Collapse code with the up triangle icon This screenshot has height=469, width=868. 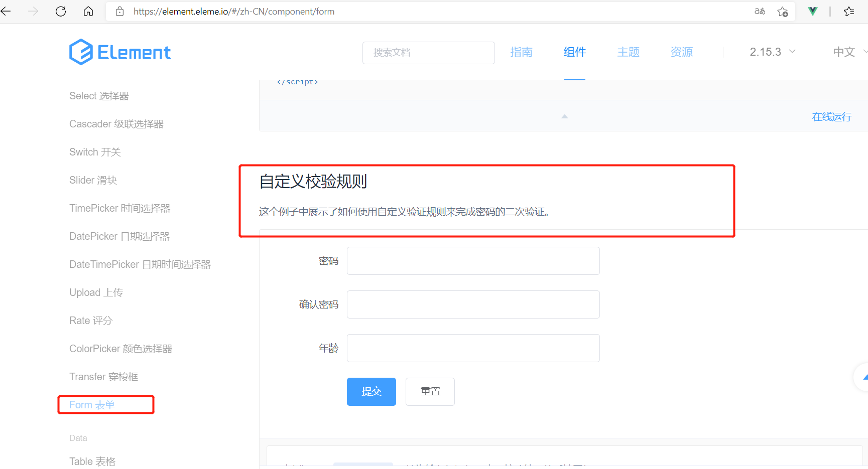tap(564, 116)
